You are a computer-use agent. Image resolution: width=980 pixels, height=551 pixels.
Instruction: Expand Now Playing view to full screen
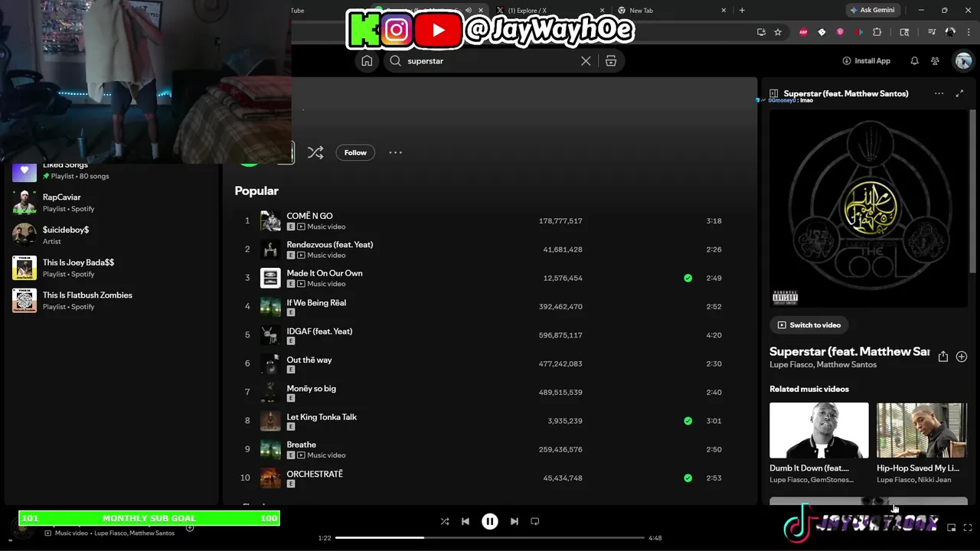pos(960,93)
